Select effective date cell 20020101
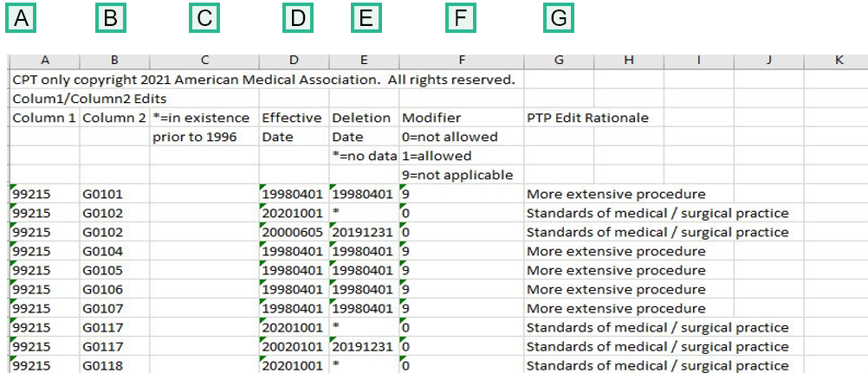868x373 pixels. 294,346
